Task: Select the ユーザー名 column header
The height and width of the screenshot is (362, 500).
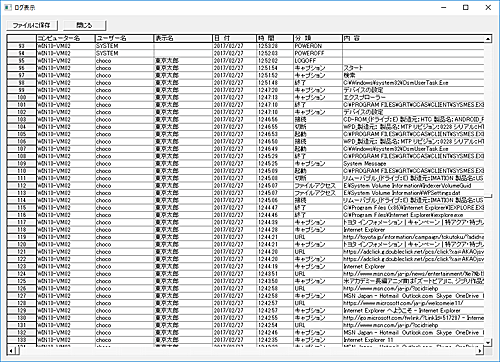Action: click(124, 38)
